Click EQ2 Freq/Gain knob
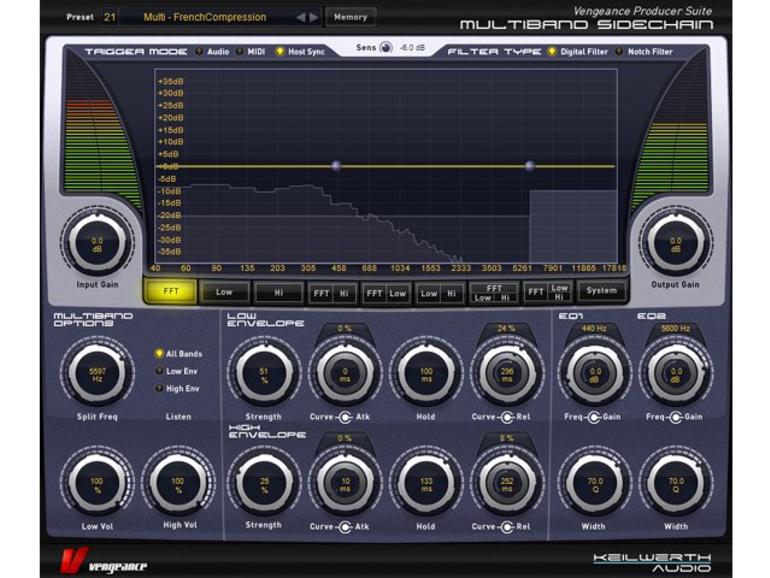This screenshot has width=770, height=578. pyautogui.click(x=676, y=375)
